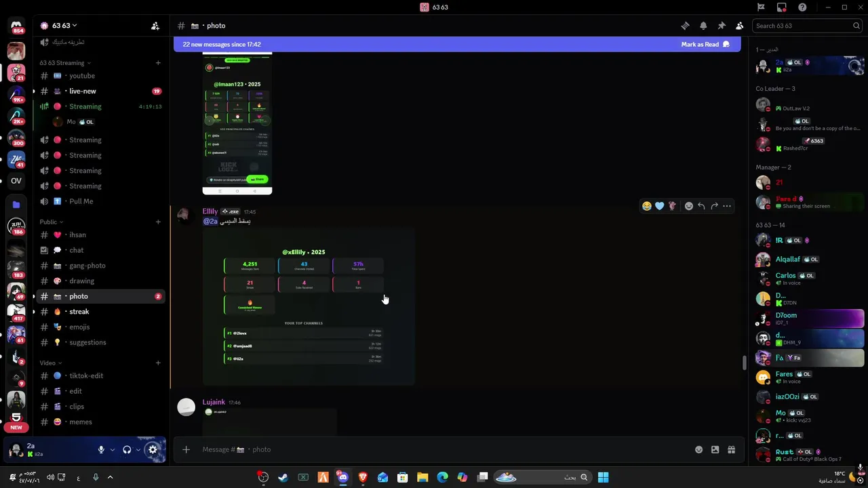The height and width of the screenshot is (488, 868).
Task: Add channel to Video category
Action: (158, 363)
